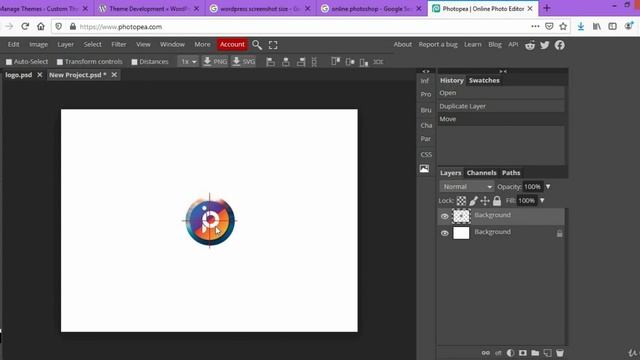Open browser page actions ellipsis menu

[x=535, y=27]
